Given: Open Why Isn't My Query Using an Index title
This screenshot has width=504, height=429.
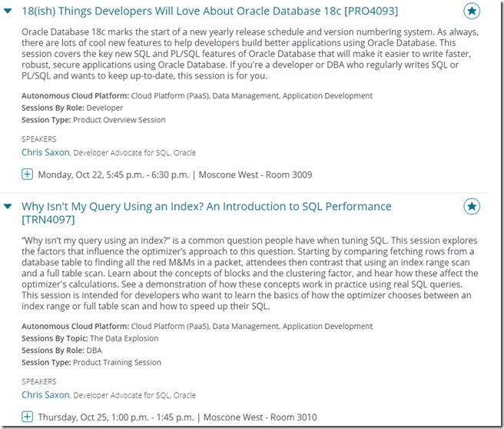Looking at the screenshot, I should [207, 206].
